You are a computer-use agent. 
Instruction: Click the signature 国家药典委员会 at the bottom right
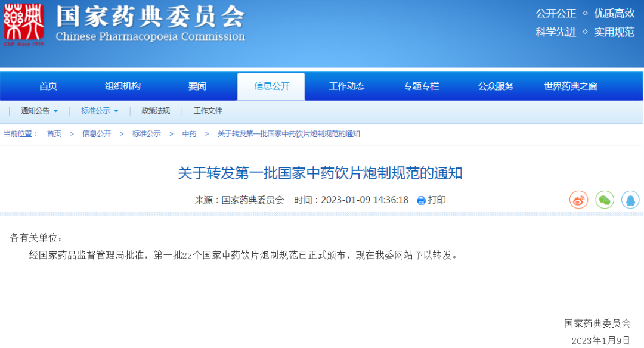pyautogui.click(x=597, y=324)
